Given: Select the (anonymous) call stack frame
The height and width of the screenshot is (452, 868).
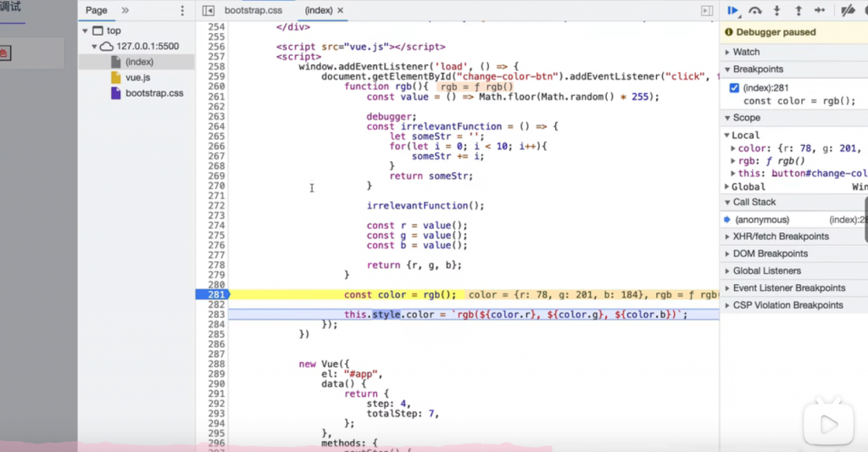Looking at the screenshot, I should click(762, 220).
